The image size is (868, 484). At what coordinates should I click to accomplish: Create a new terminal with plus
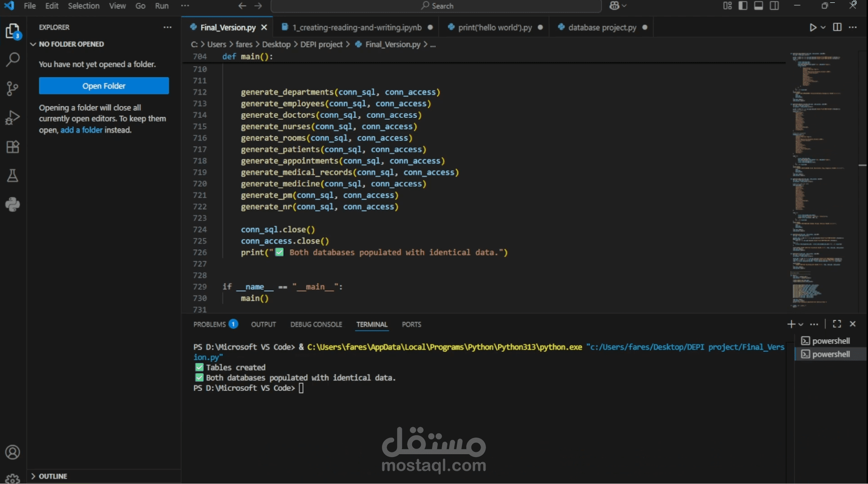791,324
